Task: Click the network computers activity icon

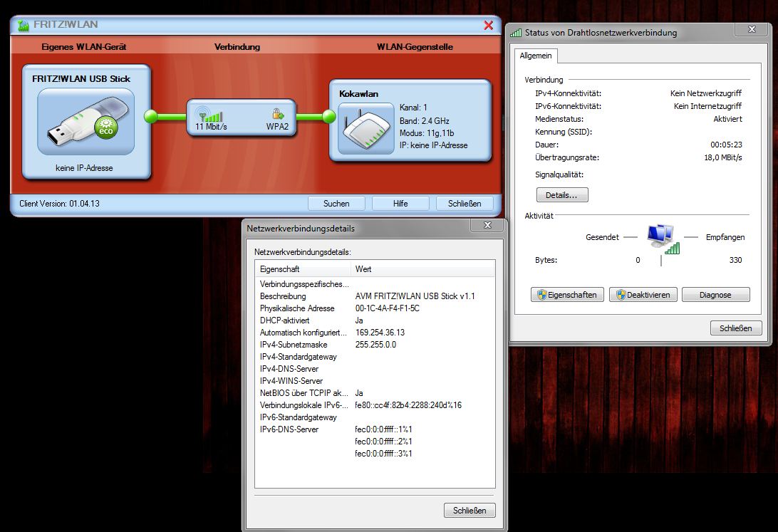Action: [x=663, y=239]
